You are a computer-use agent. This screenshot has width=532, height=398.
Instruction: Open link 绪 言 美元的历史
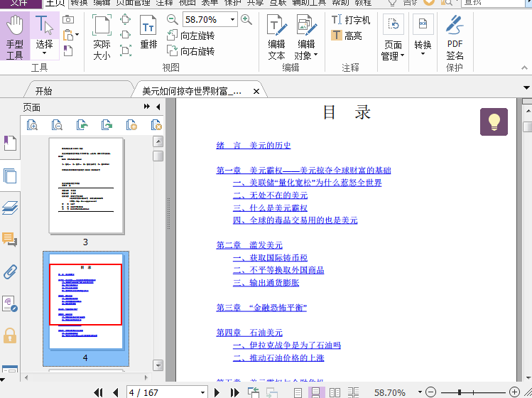click(254, 146)
